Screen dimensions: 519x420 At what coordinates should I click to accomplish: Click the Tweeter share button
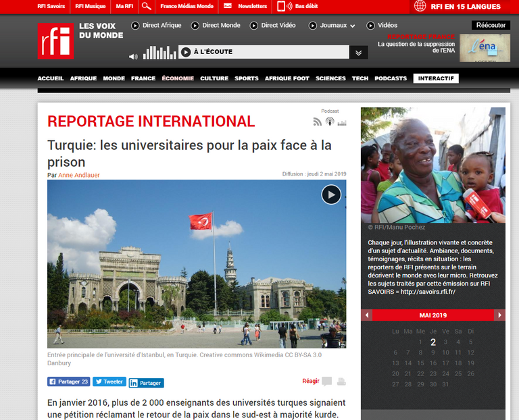(x=109, y=382)
